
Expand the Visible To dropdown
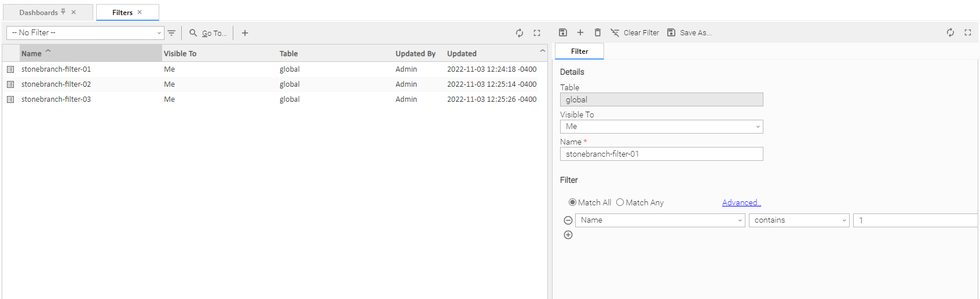pyautogui.click(x=661, y=127)
